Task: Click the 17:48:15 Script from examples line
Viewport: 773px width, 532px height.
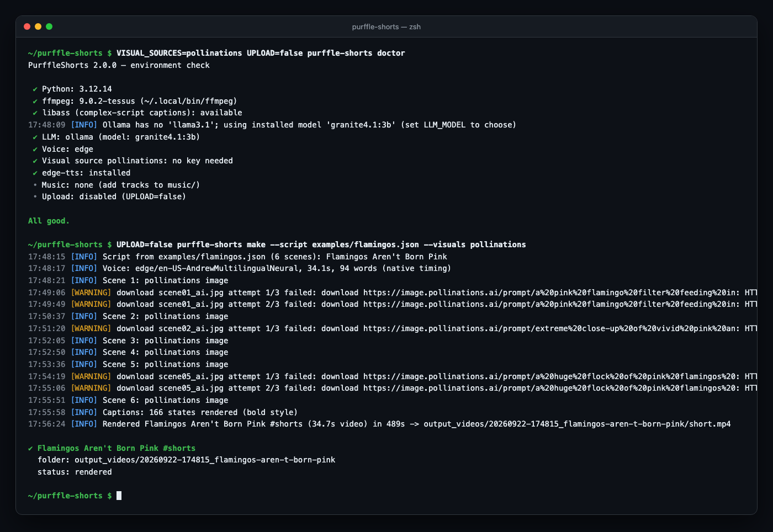Action: coord(237,257)
